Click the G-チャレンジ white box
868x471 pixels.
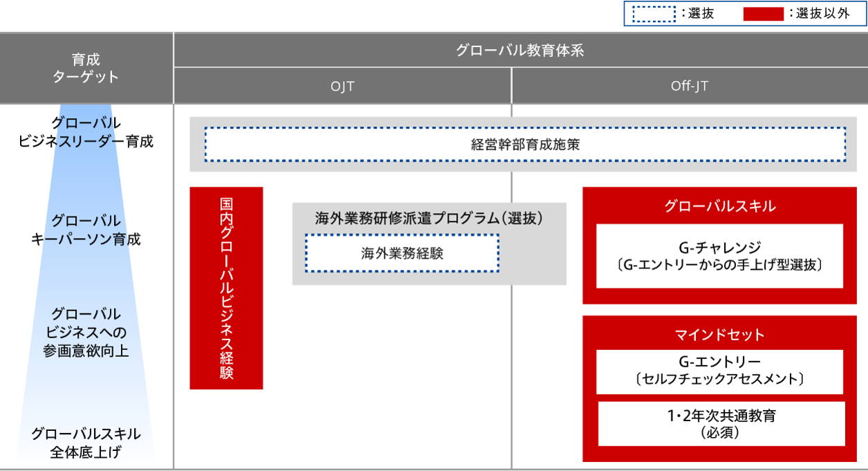(x=719, y=255)
